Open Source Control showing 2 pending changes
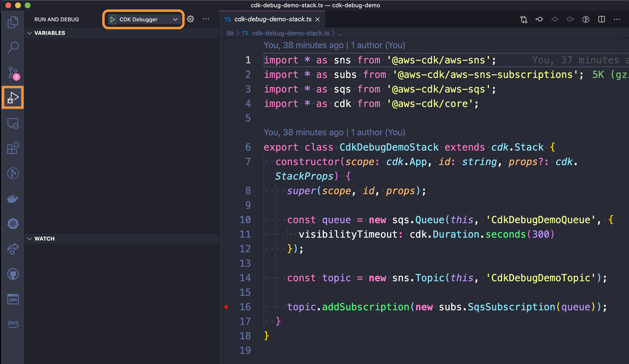The width and height of the screenshot is (629, 364). point(13,73)
